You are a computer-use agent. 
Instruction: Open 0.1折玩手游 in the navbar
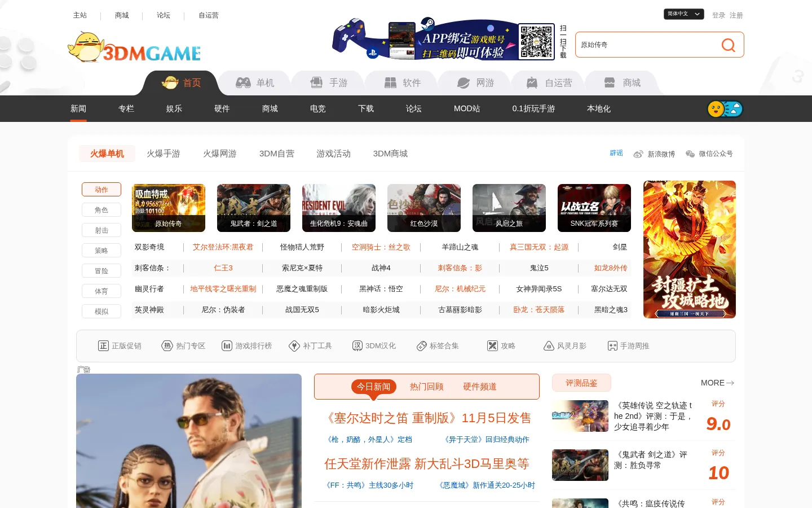pos(533,109)
